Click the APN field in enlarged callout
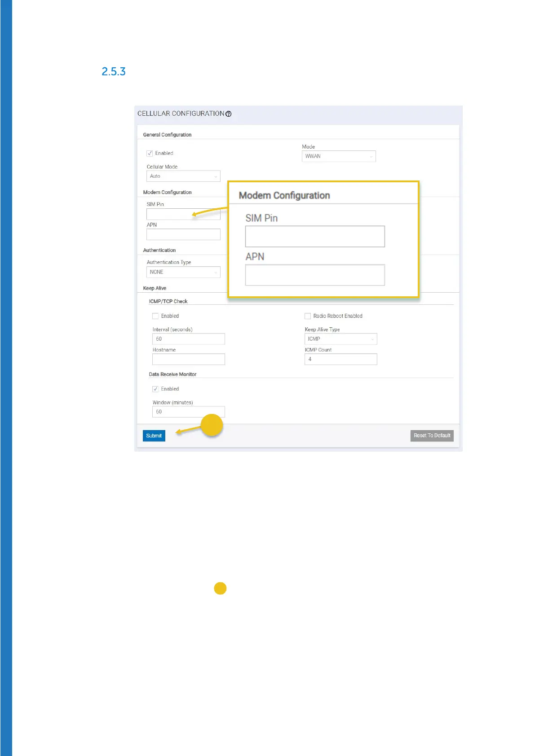This screenshot has width=535, height=756. point(315,275)
